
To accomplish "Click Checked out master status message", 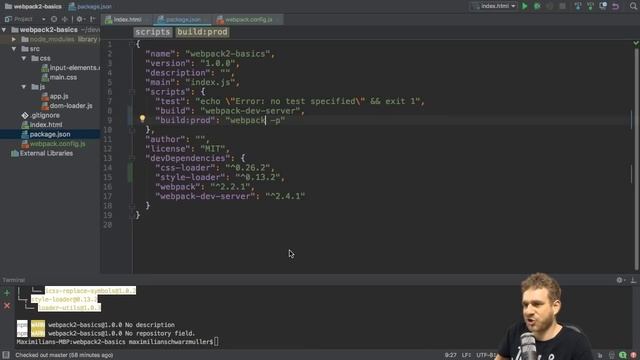I will [64, 355].
